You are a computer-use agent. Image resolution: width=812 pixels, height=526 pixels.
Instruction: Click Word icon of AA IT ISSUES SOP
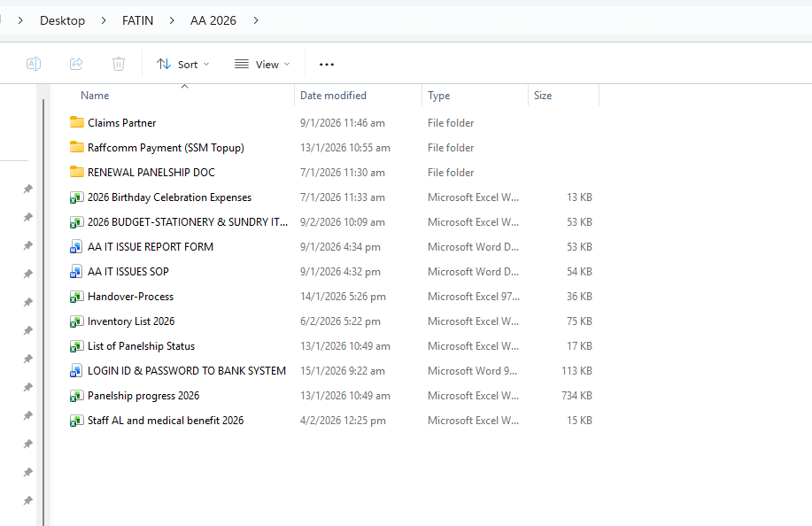(x=76, y=272)
